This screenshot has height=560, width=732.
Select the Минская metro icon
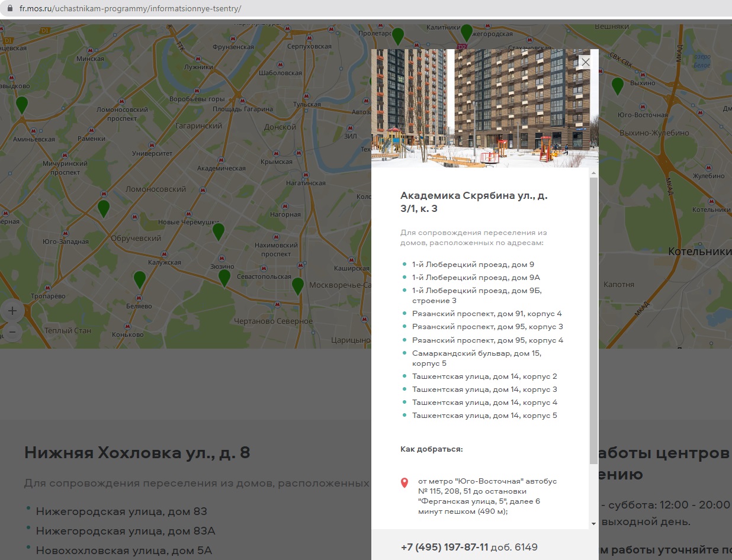90,50
